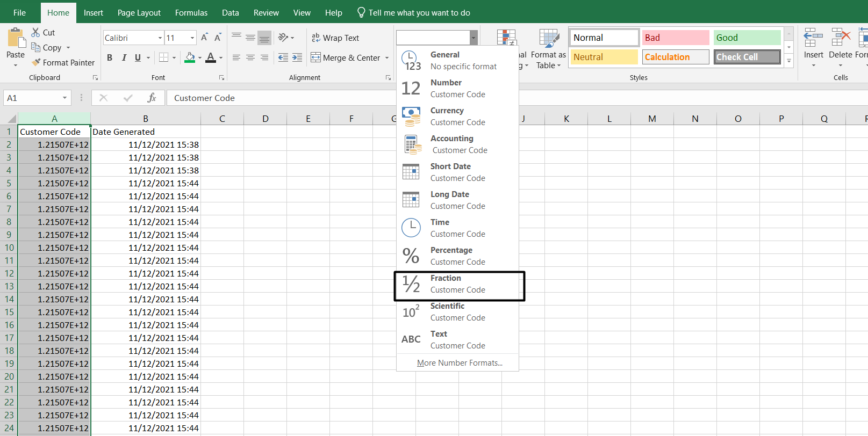This screenshot has height=436, width=868.
Task: Click Insert Cells button
Action: pyautogui.click(x=813, y=47)
